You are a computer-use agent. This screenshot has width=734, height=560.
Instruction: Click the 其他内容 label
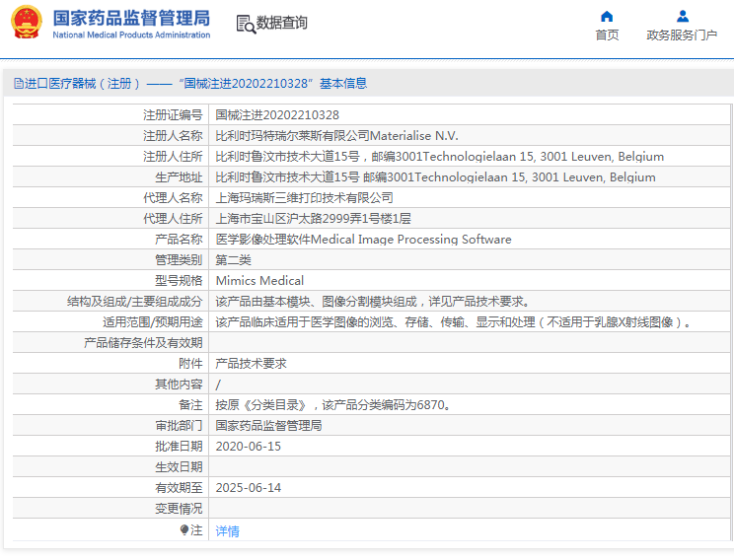(179, 385)
